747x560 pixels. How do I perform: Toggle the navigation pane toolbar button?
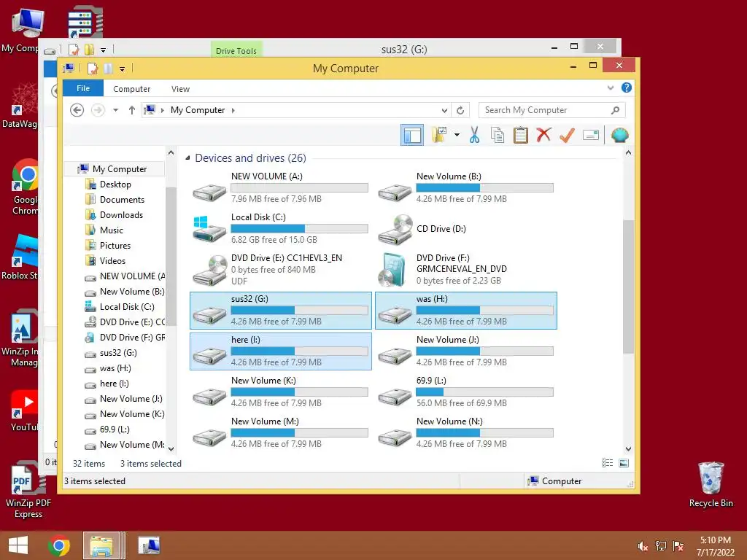point(411,135)
